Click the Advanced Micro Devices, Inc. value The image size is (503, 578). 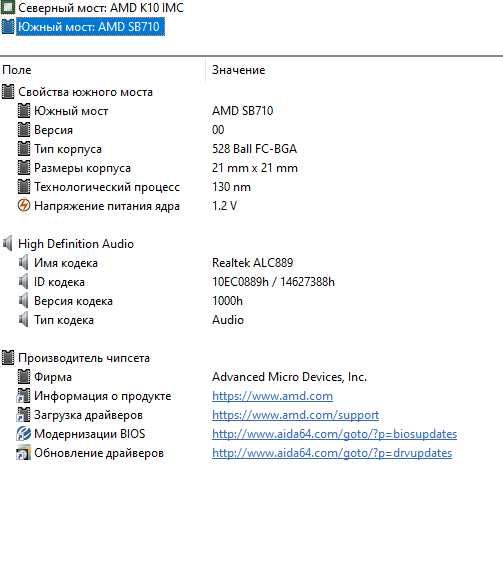click(290, 377)
